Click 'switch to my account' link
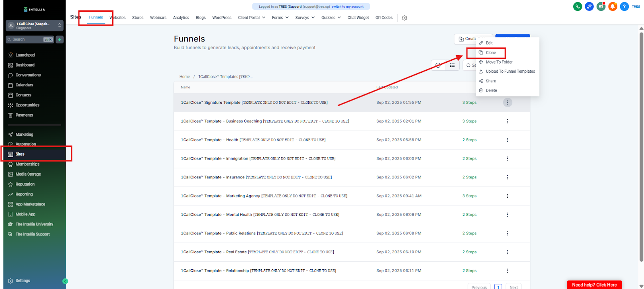The width and height of the screenshot is (644, 289). tap(347, 6)
